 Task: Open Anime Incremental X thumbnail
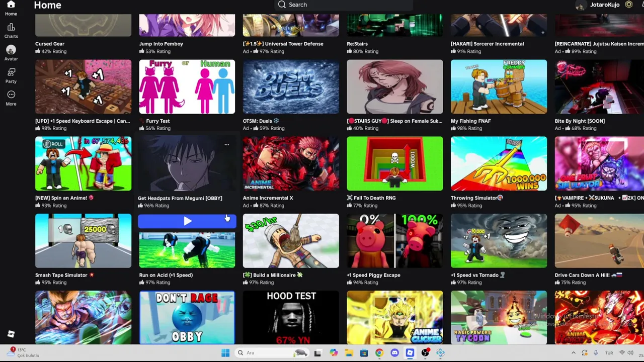click(x=291, y=164)
